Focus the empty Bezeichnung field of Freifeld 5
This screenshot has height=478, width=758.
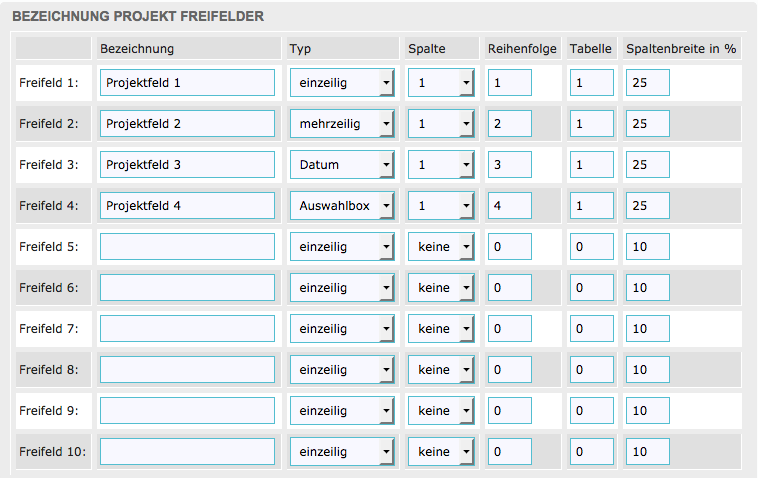tap(187, 246)
